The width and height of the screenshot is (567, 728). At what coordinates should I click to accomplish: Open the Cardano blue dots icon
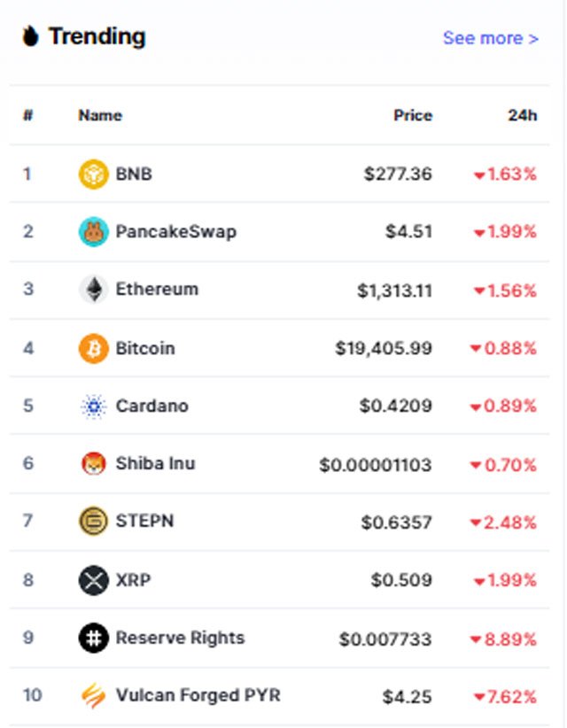[x=93, y=407]
